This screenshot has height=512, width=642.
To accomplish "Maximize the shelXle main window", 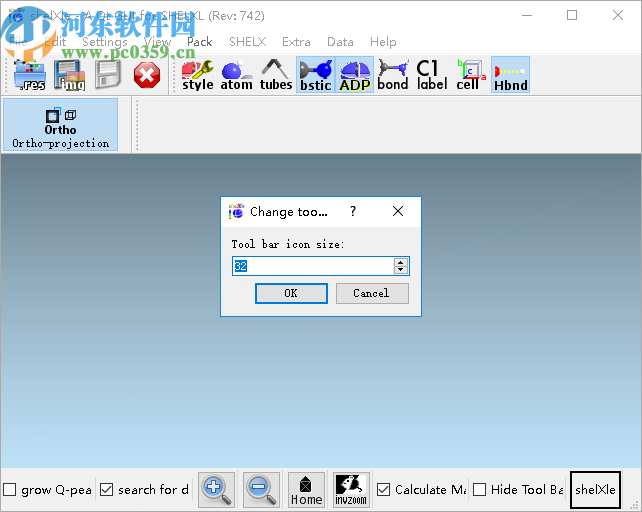I will (x=572, y=16).
